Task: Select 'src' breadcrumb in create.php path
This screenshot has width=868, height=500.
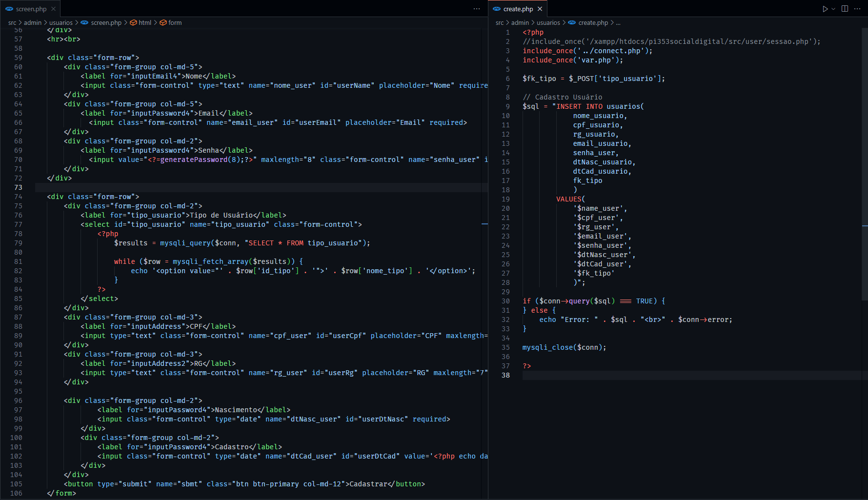Action: click(x=500, y=22)
